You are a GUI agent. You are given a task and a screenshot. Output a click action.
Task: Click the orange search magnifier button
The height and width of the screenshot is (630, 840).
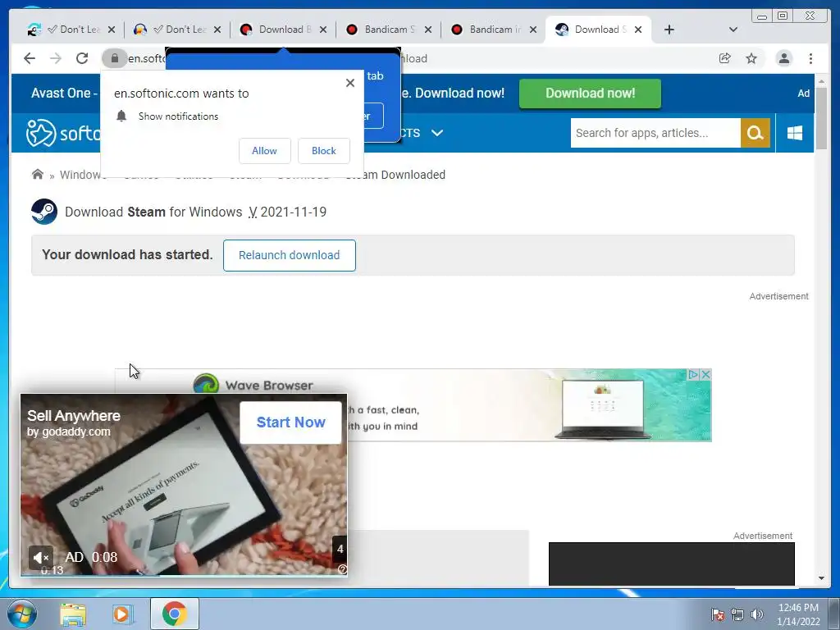pyautogui.click(x=756, y=133)
